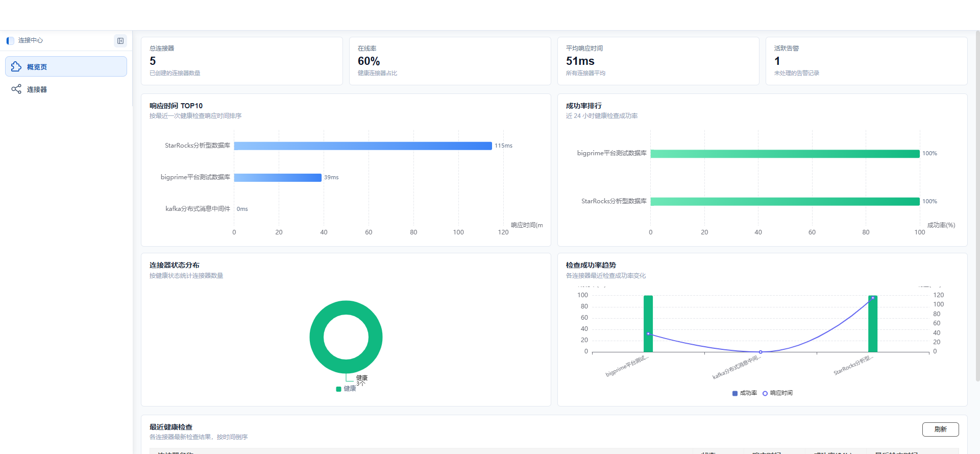
Task: Click the kafka分布式消息中间件 label in response chart
Action: pos(198,209)
